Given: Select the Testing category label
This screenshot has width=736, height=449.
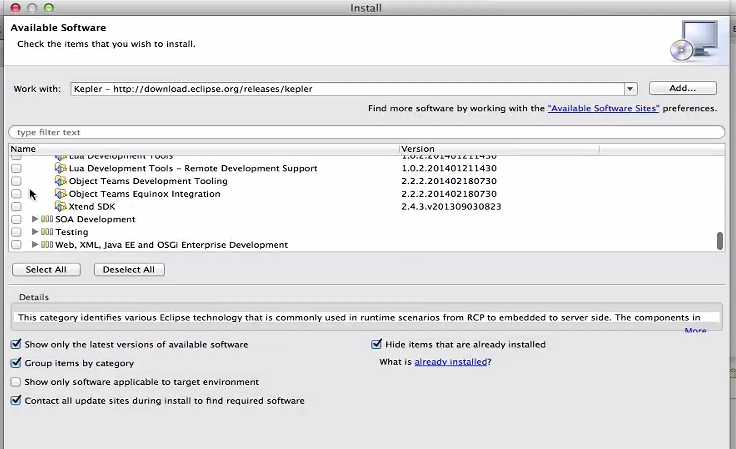Looking at the screenshot, I should pyautogui.click(x=72, y=232).
